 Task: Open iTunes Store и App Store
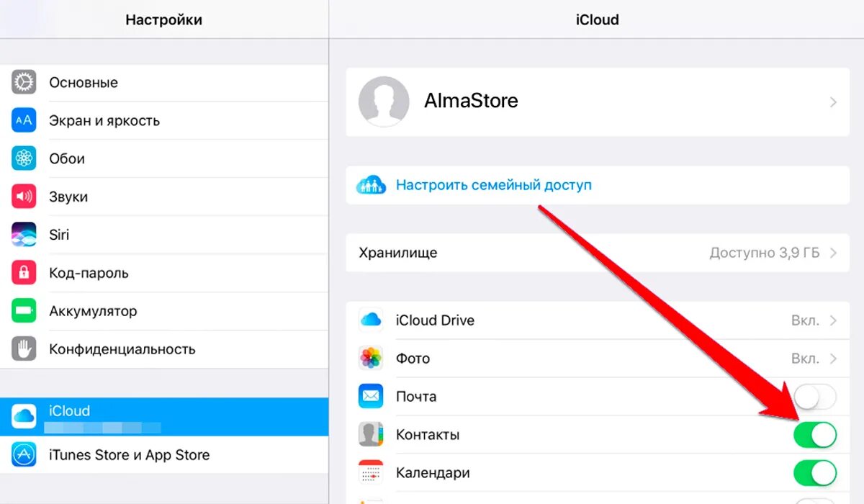[x=164, y=455]
